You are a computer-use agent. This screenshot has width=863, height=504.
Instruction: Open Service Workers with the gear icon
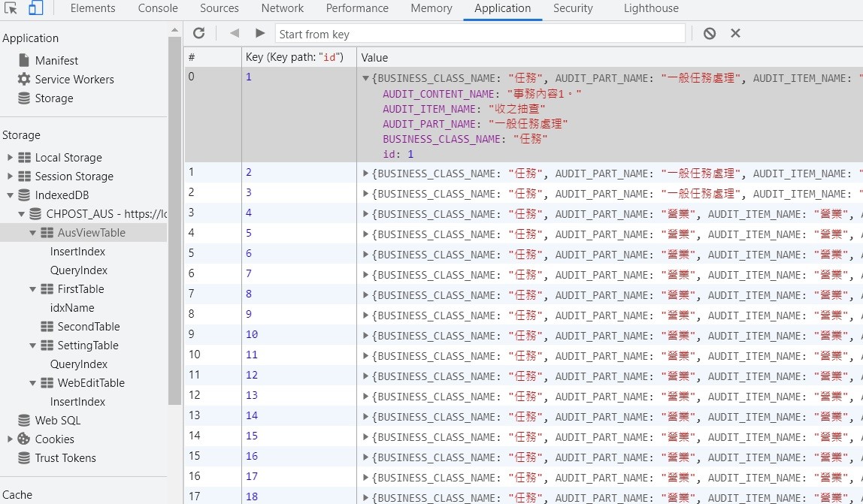(x=24, y=79)
